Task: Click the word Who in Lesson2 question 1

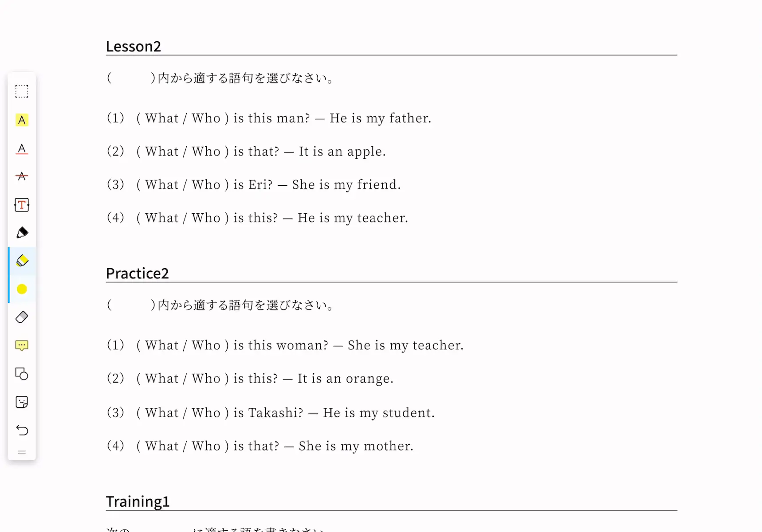Action: pos(206,118)
